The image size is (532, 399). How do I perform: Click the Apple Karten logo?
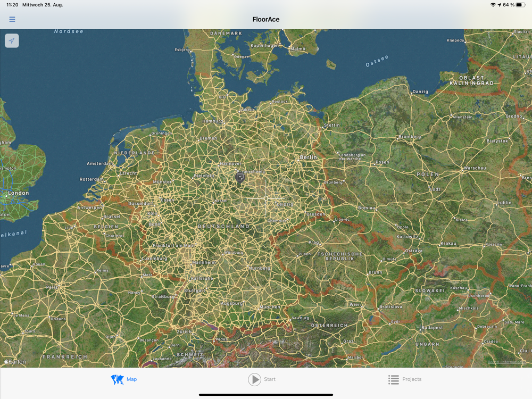click(15, 362)
